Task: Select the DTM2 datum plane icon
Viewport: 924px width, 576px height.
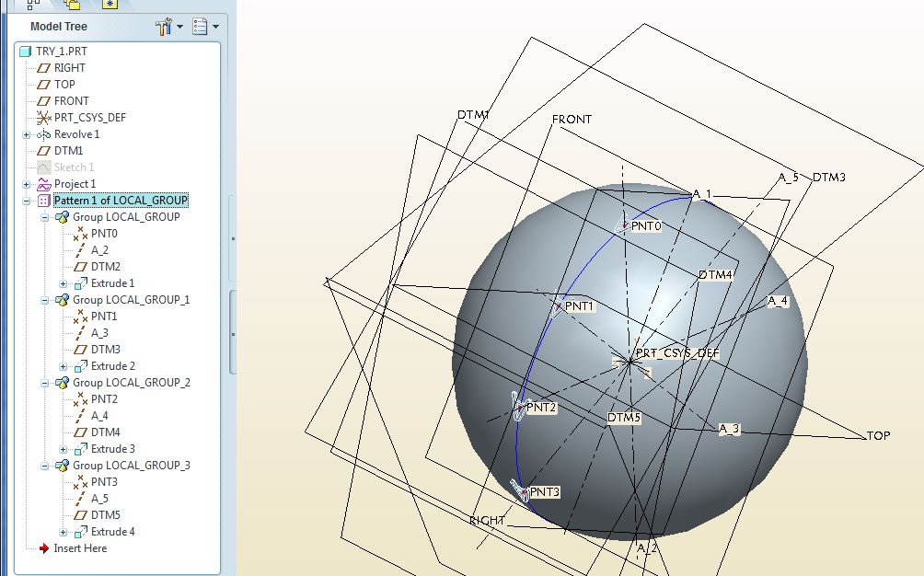Action: pos(80,267)
